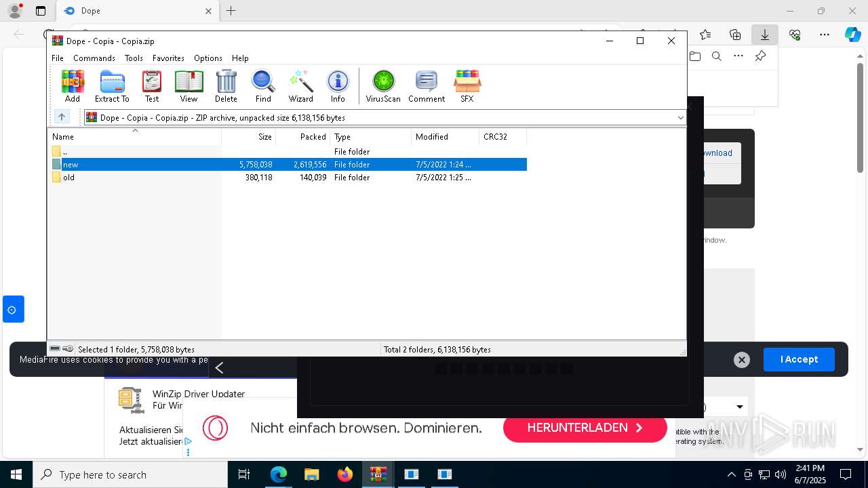The width and height of the screenshot is (868, 488).
Task: Click the Delete trash can icon
Action: click(226, 86)
